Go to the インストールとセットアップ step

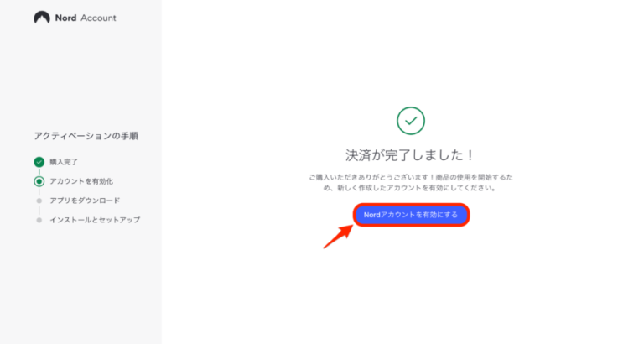(95, 220)
